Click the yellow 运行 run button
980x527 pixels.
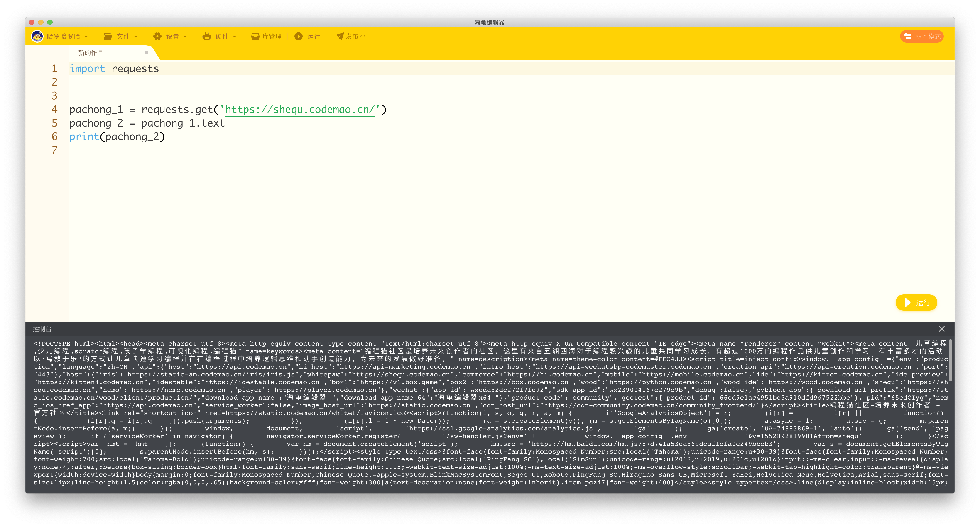pyautogui.click(x=916, y=303)
